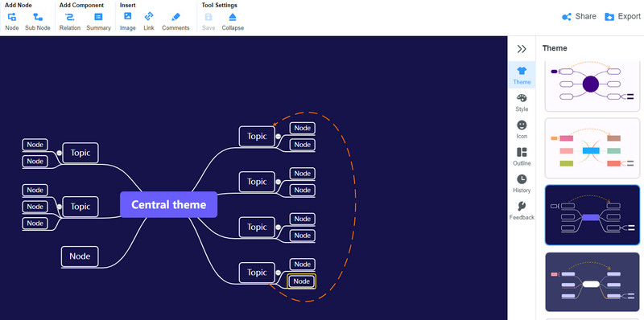644x320 pixels.
Task: Select the Central theme node
Action: coord(168,204)
